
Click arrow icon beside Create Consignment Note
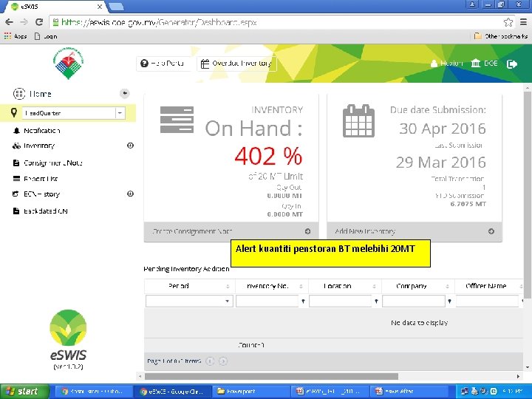307,231
